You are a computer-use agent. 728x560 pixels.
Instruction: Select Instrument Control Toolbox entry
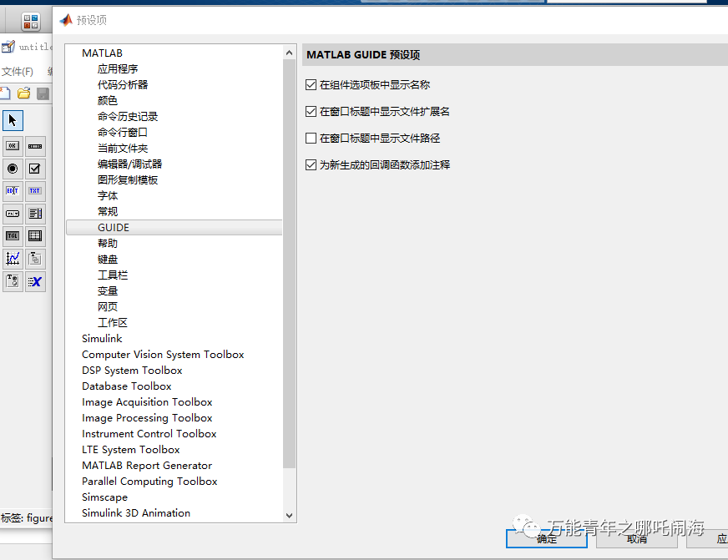(x=149, y=434)
